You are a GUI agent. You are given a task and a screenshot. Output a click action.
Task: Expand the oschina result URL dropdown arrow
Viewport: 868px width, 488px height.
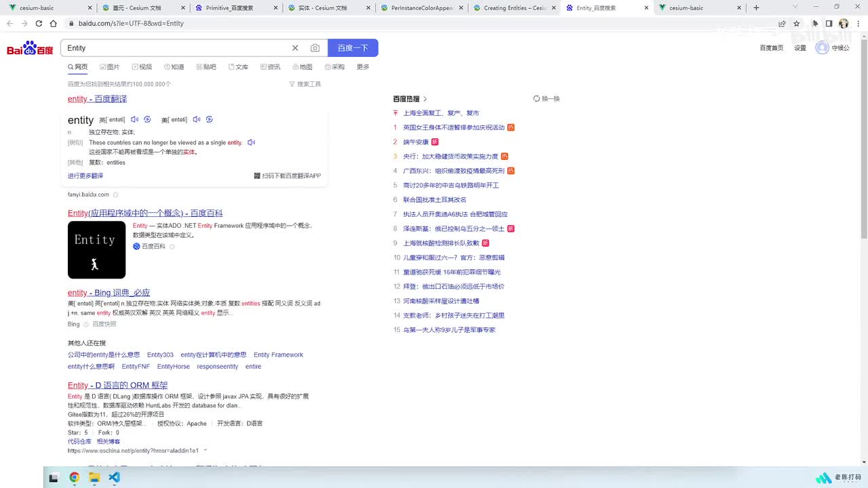point(205,451)
